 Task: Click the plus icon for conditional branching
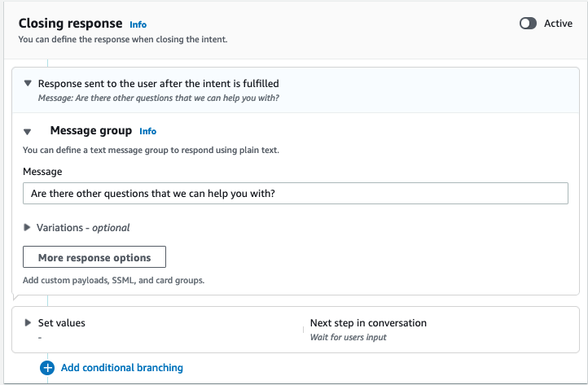point(47,368)
